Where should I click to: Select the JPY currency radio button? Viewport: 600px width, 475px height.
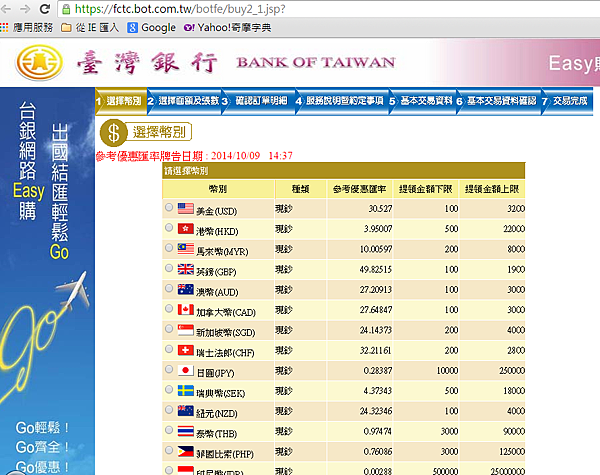(169, 369)
